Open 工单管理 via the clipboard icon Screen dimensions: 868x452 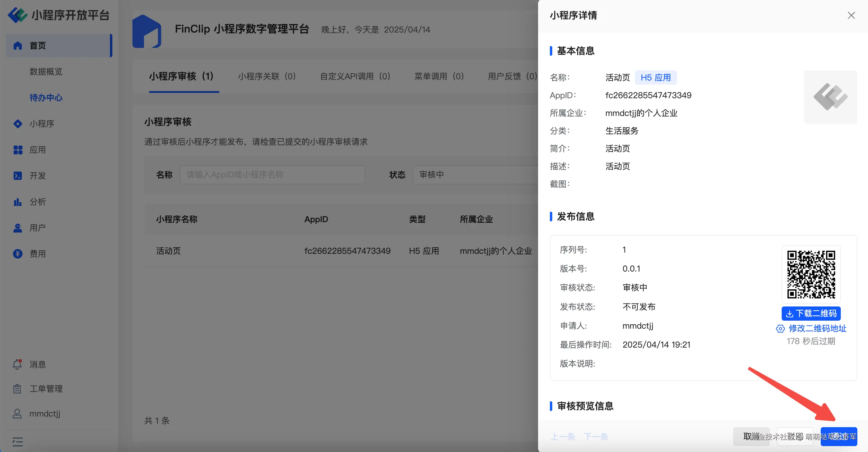point(17,388)
